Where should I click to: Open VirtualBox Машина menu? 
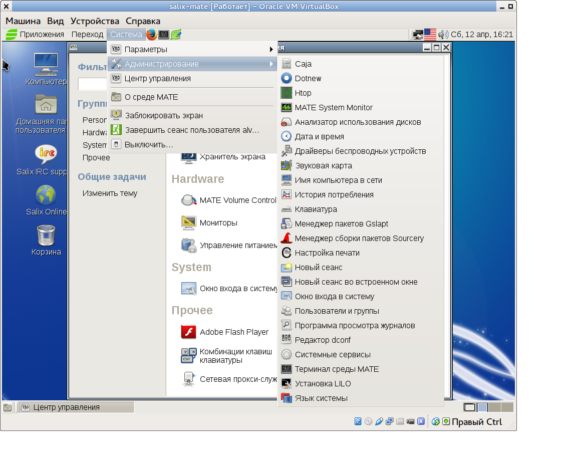click(23, 21)
